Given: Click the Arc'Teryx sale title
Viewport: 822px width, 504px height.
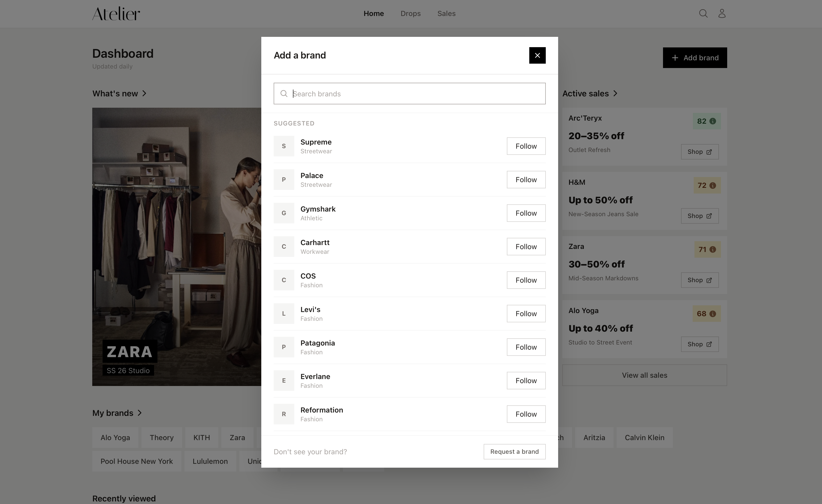Looking at the screenshot, I should (585, 118).
